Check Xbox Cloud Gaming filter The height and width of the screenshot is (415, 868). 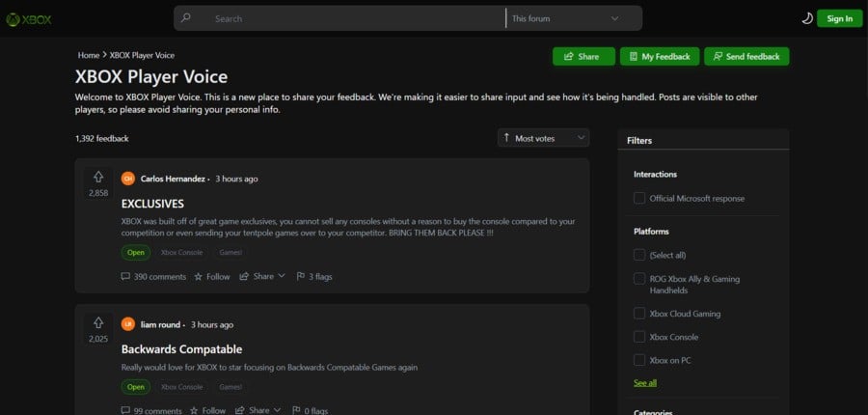(x=639, y=314)
